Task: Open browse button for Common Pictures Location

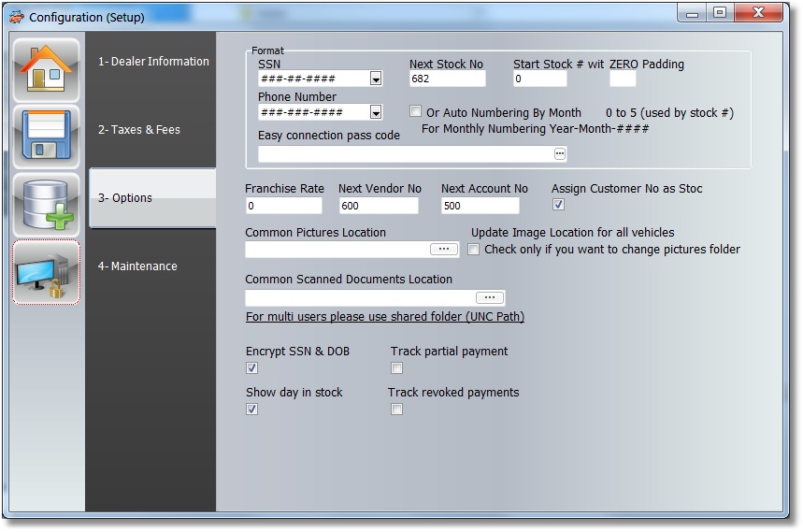Action: click(444, 250)
